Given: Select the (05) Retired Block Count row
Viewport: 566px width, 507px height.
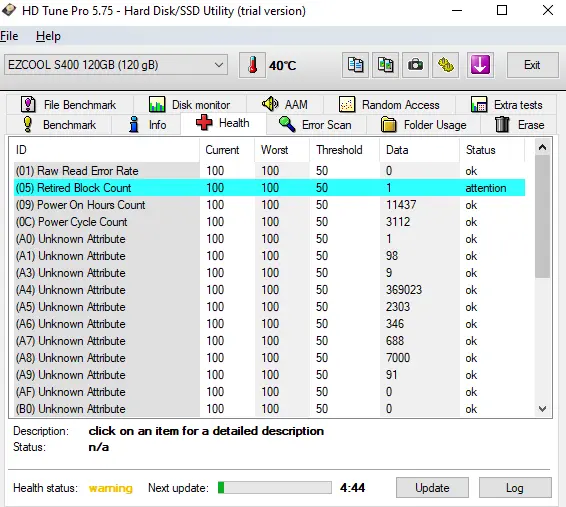Looking at the screenshot, I should tap(269, 188).
